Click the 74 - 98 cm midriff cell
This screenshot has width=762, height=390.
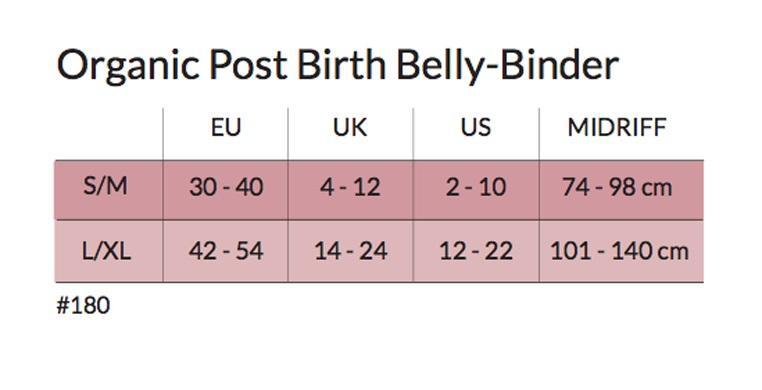617,187
